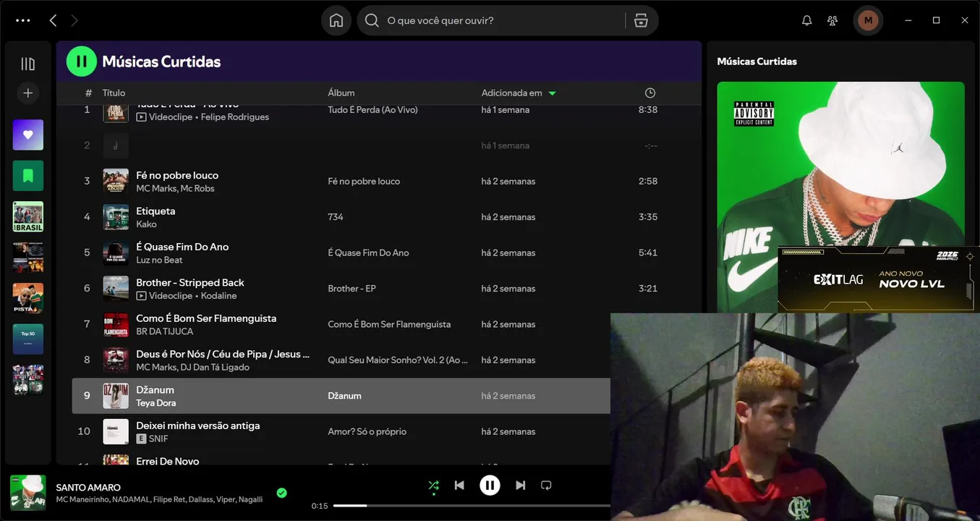Open album Brother - EP
The width and height of the screenshot is (980, 521).
pyautogui.click(x=351, y=288)
